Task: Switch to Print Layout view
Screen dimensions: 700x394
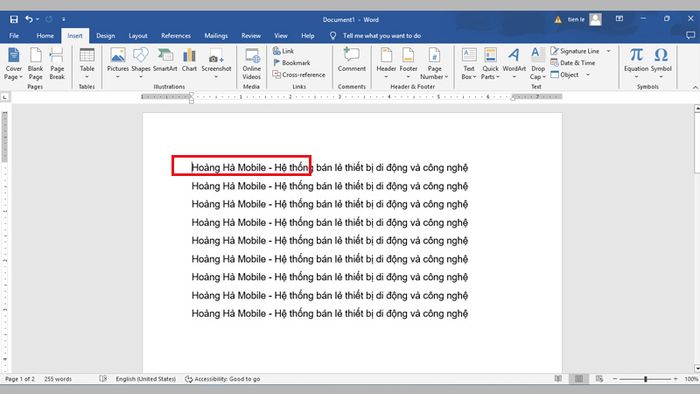Action: tap(579, 379)
